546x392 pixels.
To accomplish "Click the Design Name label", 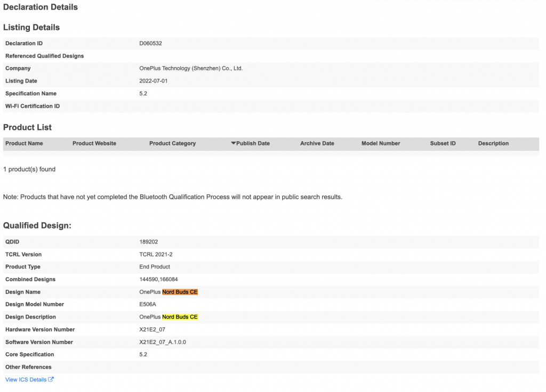I will 22,292.
